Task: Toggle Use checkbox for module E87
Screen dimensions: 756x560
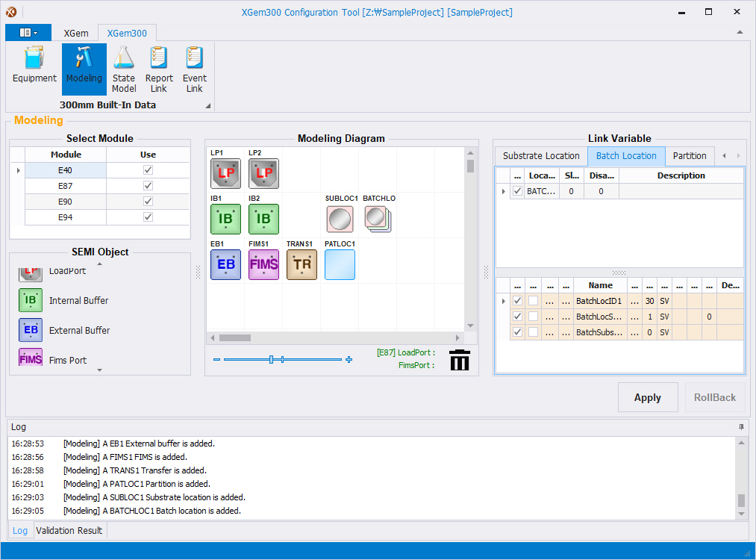Action: [148, 186]
